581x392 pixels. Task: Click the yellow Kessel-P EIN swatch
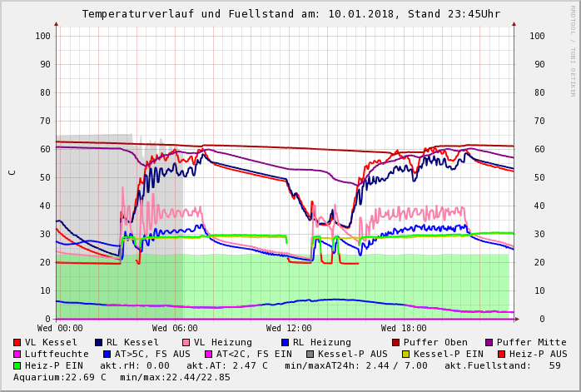(x=407, y=354)
